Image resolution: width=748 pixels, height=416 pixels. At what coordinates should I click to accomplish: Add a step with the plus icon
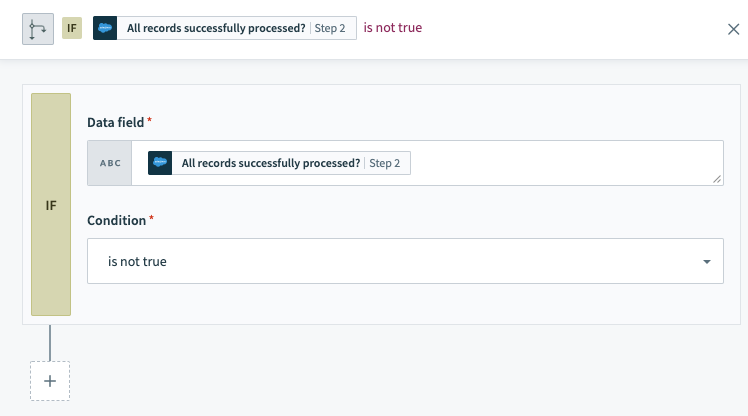[x=50, y=381]
